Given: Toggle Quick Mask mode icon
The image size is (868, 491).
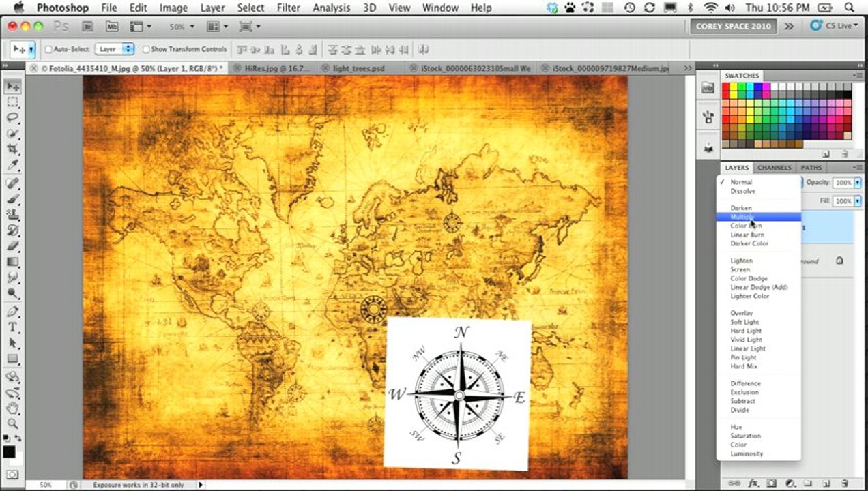Looking at the screenshot, I should pos(12,475).
